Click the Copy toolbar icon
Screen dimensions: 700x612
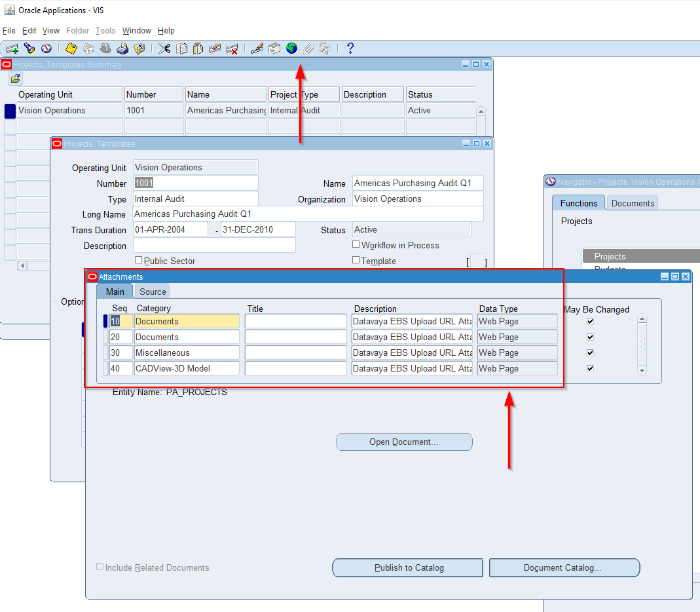point(181,48)
